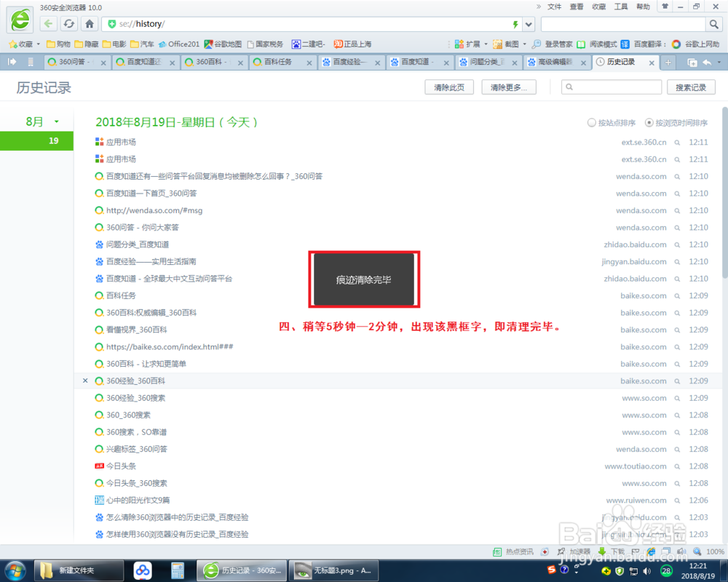Image resolution: width=728 pixels, height=582 pixels.
Task: Select 按浏览时间排序 radio button
Action: (x=649, y=122)
